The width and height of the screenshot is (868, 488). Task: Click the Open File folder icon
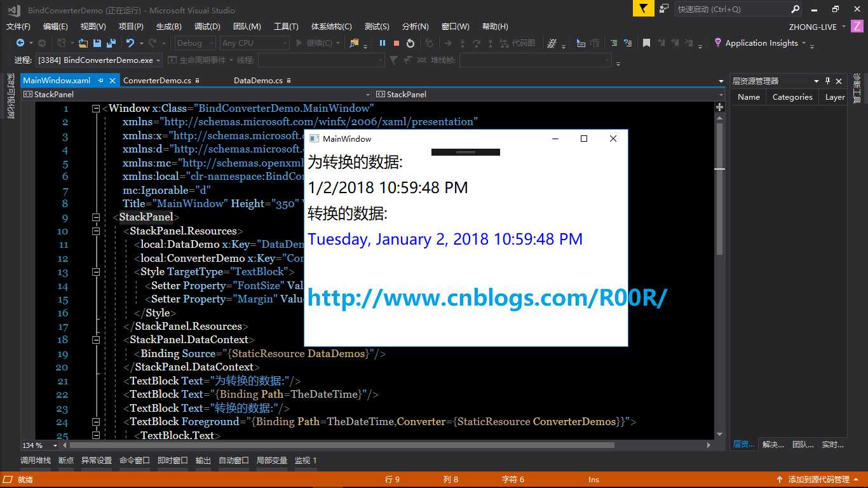pyautogui.click(x=83, y=43)
